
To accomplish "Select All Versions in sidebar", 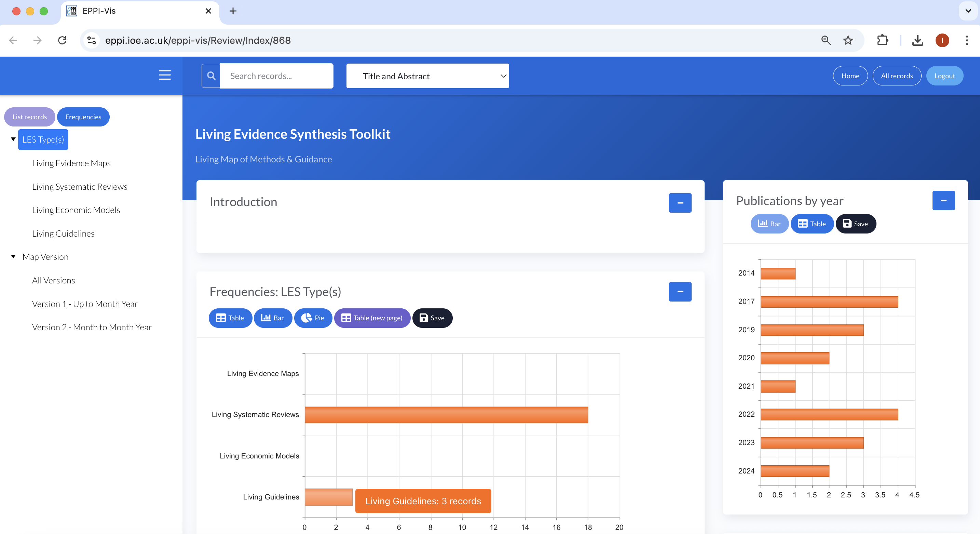I will point(53,280).
